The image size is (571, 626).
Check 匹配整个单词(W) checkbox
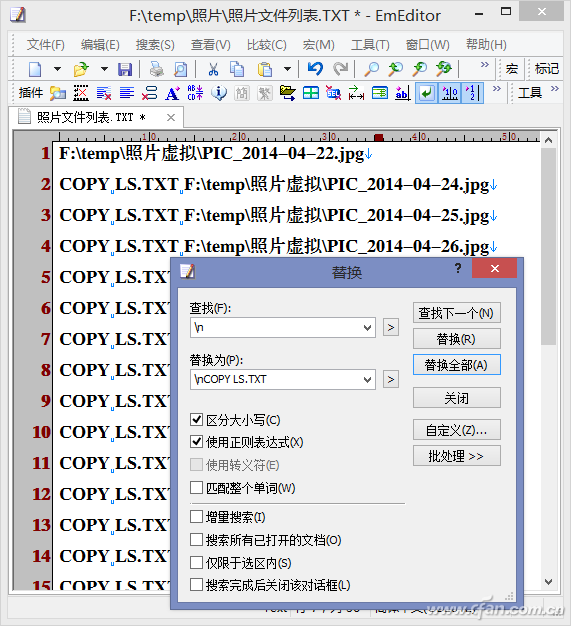(196, 487)
